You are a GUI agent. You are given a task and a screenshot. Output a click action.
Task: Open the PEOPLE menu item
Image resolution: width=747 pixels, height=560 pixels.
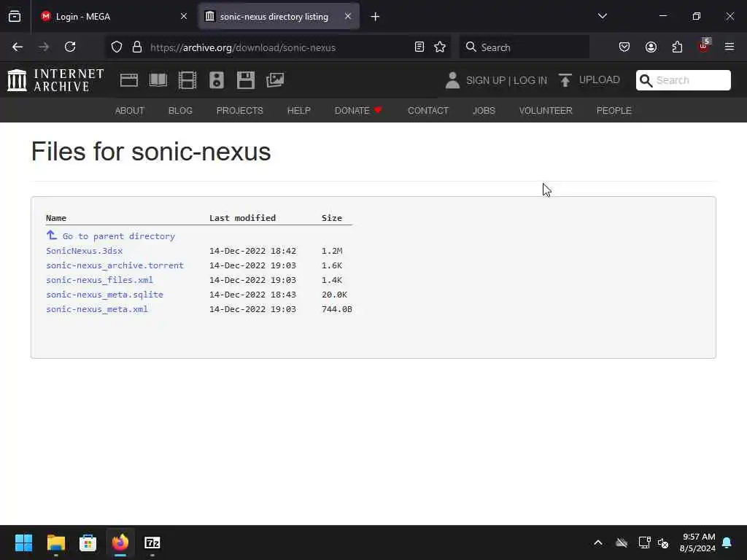point(614,111)
